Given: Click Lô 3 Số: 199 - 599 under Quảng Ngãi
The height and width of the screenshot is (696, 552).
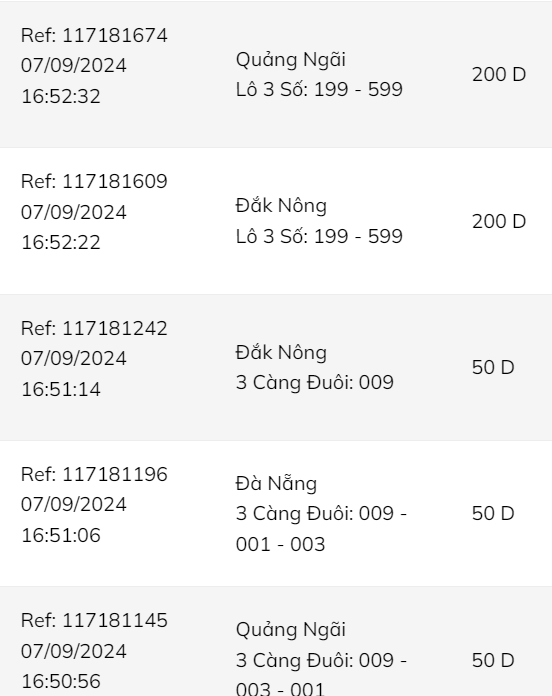Looking at the screenshot, I should coord(319,89).
